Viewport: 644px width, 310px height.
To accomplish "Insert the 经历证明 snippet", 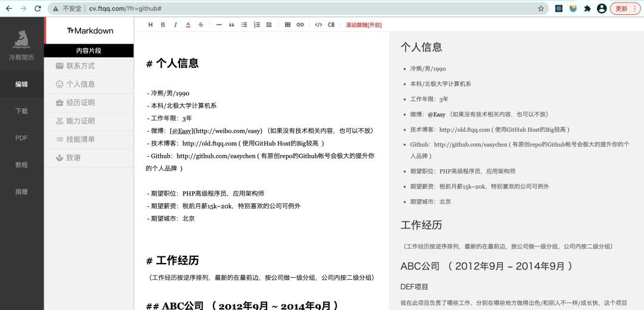I will [x=89, y=103].
